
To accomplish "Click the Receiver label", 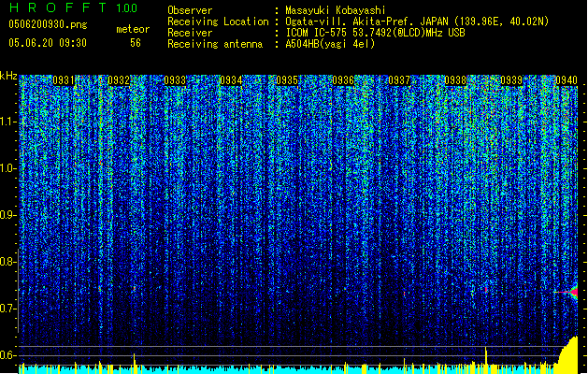I will pyautogui.click(x=190, y=33).
